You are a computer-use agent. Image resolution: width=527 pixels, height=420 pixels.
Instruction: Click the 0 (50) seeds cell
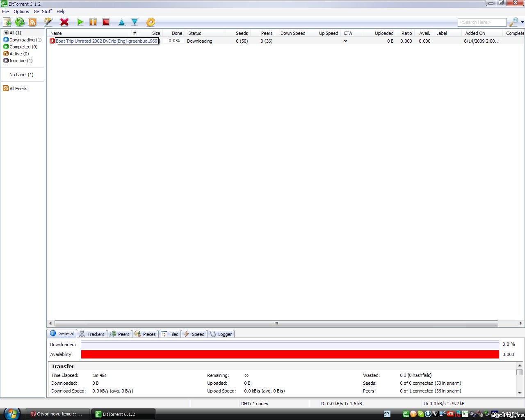[242, 41]
